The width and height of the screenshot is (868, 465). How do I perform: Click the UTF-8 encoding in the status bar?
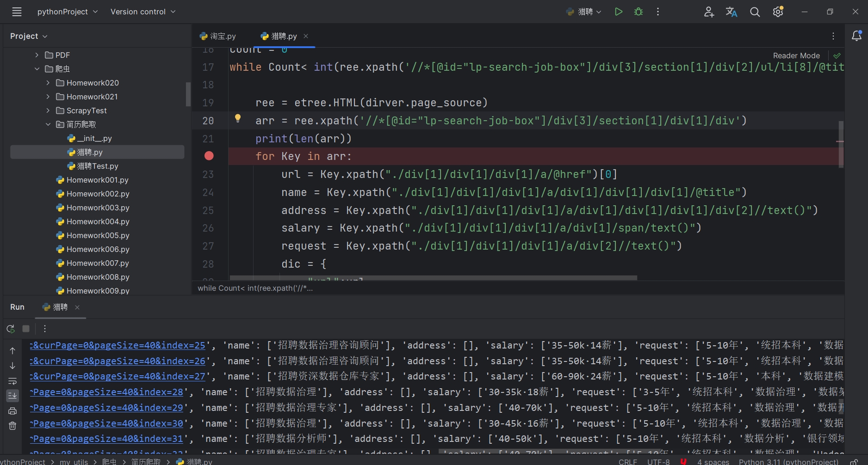[x=658, y=462]
